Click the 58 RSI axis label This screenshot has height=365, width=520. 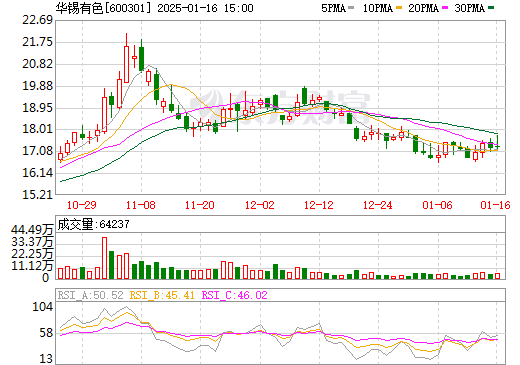46,333
